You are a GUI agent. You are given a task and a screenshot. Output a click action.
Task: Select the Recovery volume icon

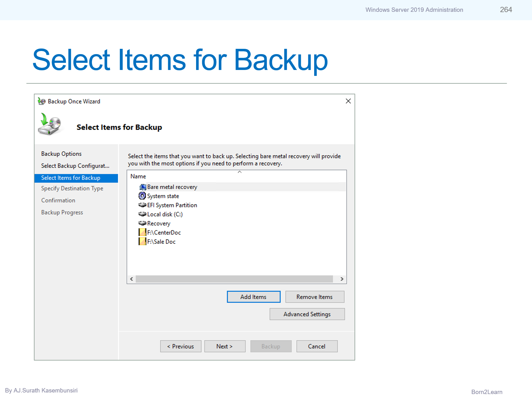142,223
